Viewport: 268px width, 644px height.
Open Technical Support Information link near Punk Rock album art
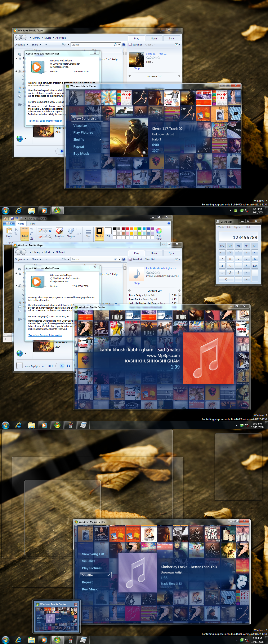(x=45, y=335)
